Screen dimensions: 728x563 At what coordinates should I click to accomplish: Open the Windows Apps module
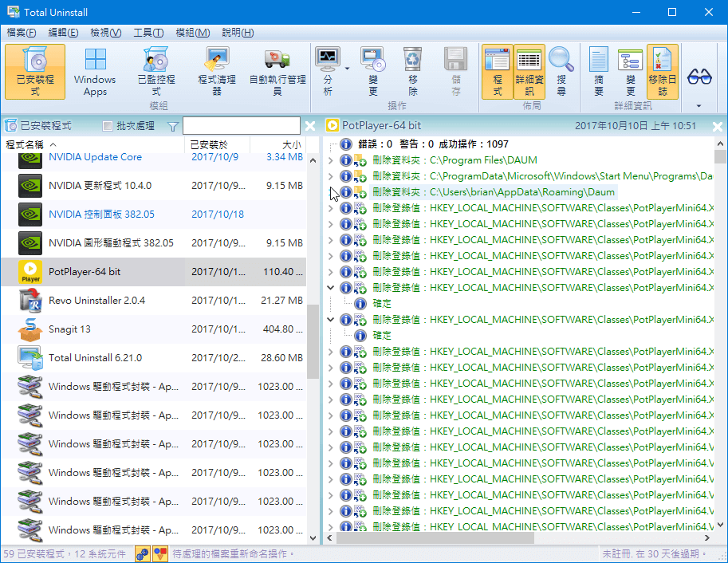click(95, 72)
